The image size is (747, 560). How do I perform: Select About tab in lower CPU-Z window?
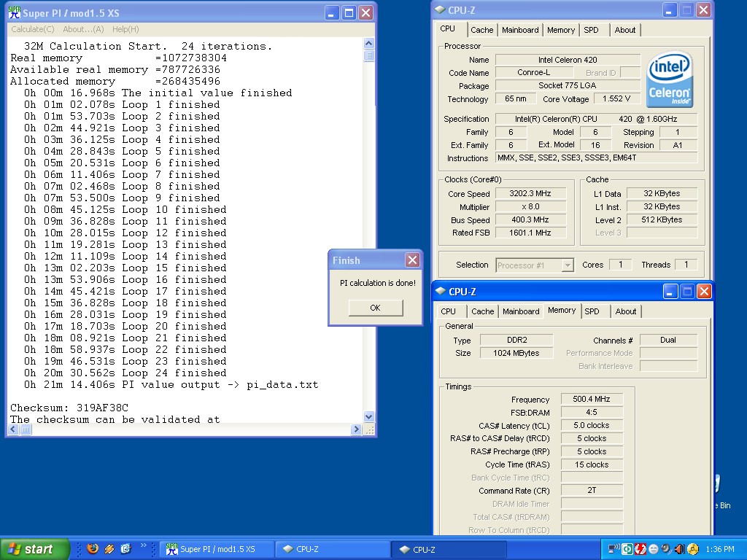click(x=625, y=311)
